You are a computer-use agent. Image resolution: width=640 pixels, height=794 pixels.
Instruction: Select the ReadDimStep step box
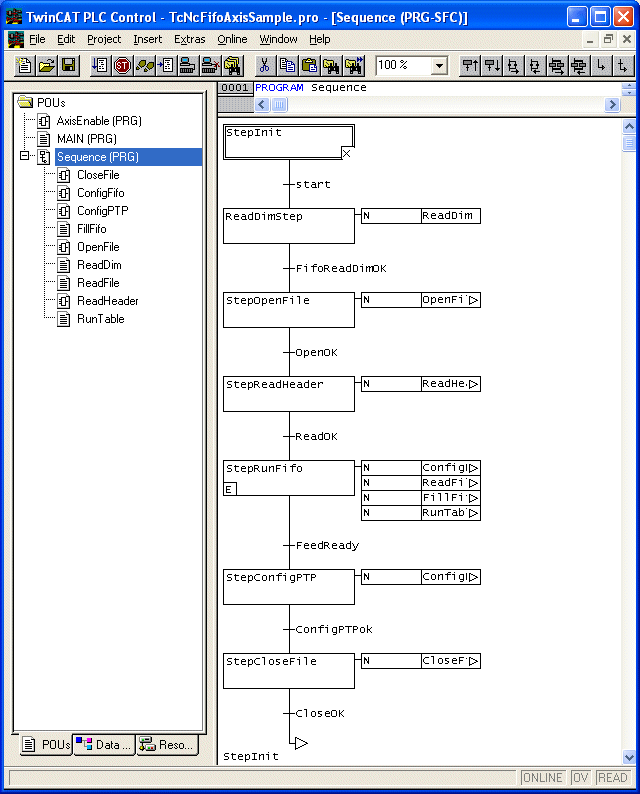[289, 226]
